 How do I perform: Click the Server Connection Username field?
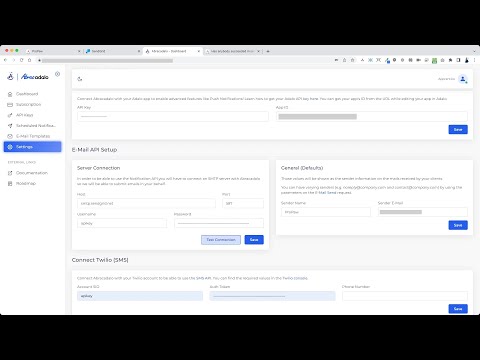point(122,223)
